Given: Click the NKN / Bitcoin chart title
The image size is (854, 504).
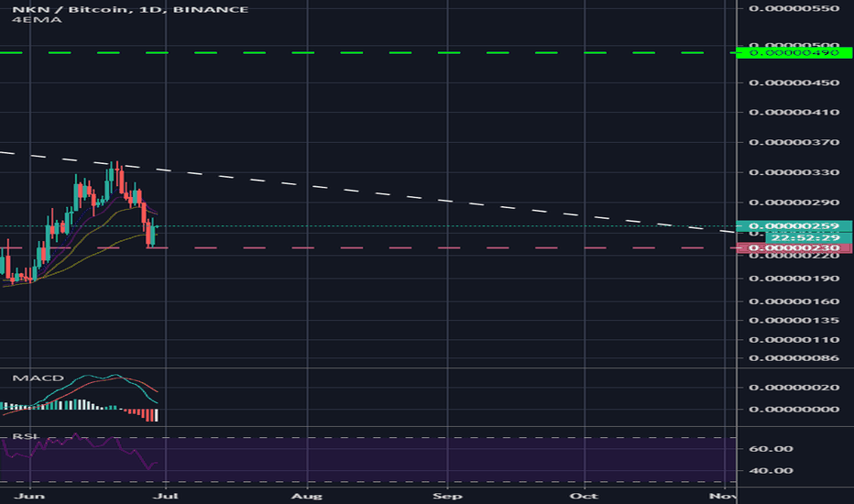Looking at the screenshot, I should coord(129,9).
